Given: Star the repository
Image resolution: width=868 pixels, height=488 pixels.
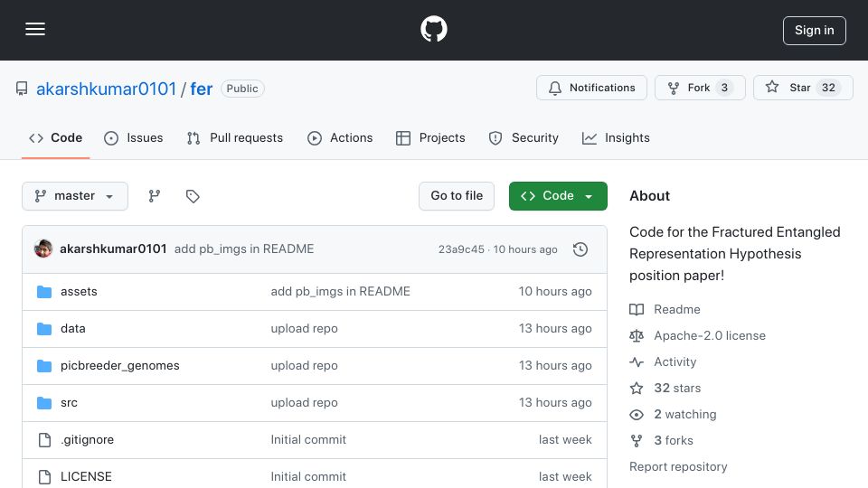Looking at the screenshot, I should click(x=803, y=88).
